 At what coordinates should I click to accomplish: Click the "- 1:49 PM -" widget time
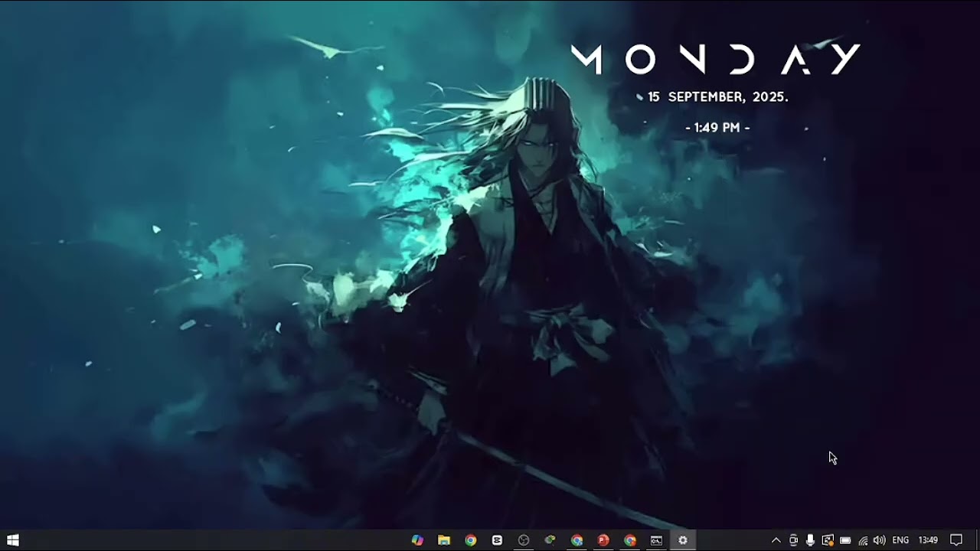(x=717, y=128)
